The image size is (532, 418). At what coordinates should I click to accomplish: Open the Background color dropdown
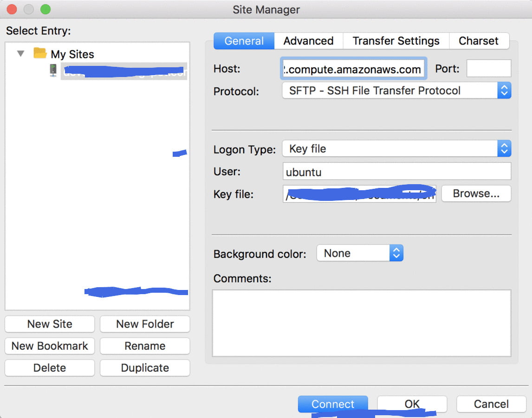point(360,253)
